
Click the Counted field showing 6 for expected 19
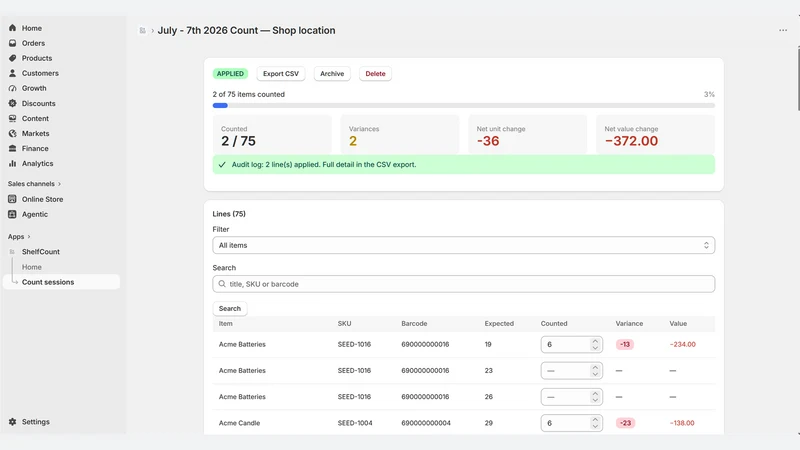(x=571, y=344)
